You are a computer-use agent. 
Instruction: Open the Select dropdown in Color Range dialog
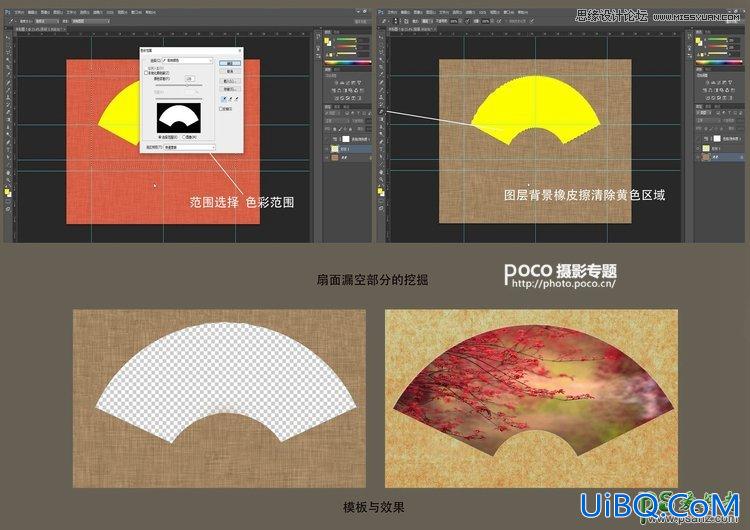pos(187,61)
